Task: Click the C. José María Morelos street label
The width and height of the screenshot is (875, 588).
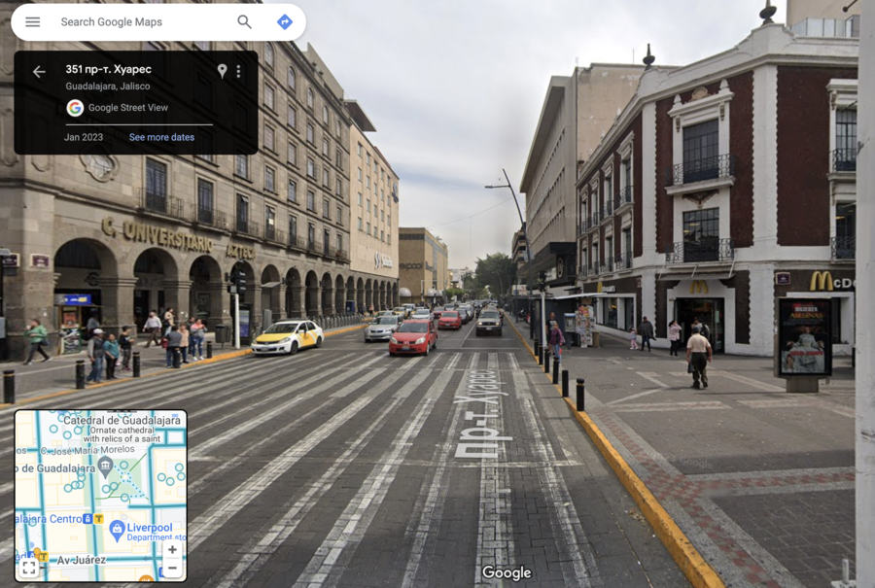Action: [87, 450]
